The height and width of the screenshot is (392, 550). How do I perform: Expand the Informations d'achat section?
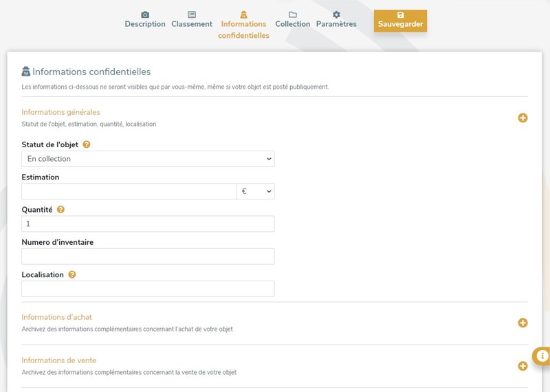coord(522,323)
